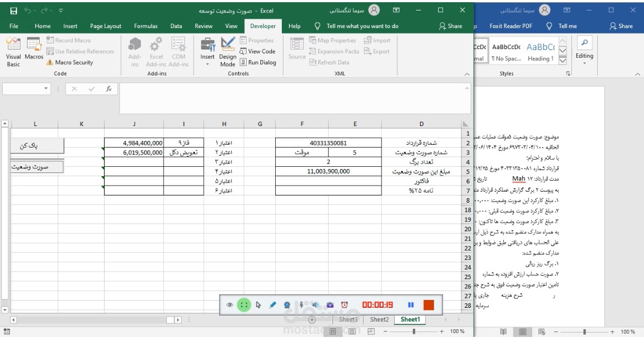Click the Select All corner triangle
The height and width of the screenshot is (343, 644).
[466, 124]
